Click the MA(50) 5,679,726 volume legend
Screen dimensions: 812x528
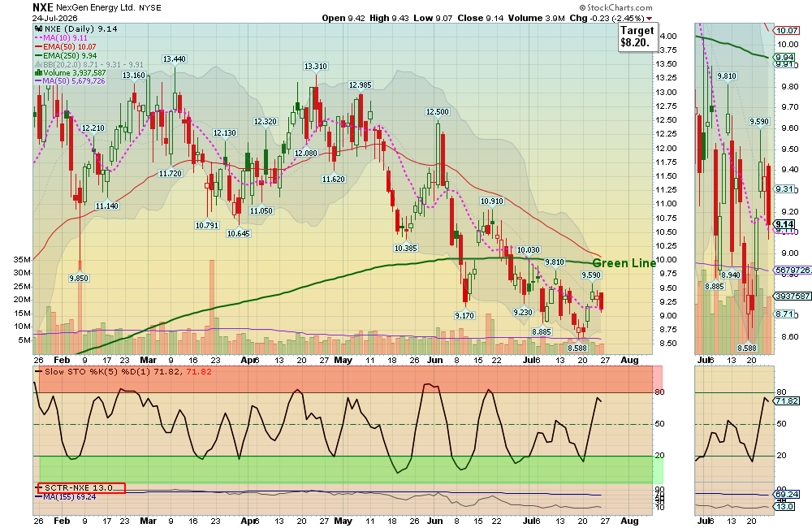(70, 81)
